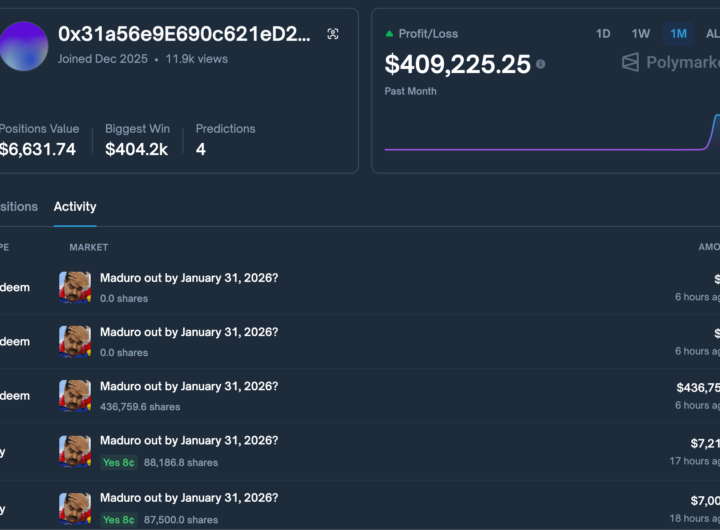720x530 pixels.
Task: Open Maduro thumbnail in the 436,759.6 shares row
Action: [x=75, y=395]
